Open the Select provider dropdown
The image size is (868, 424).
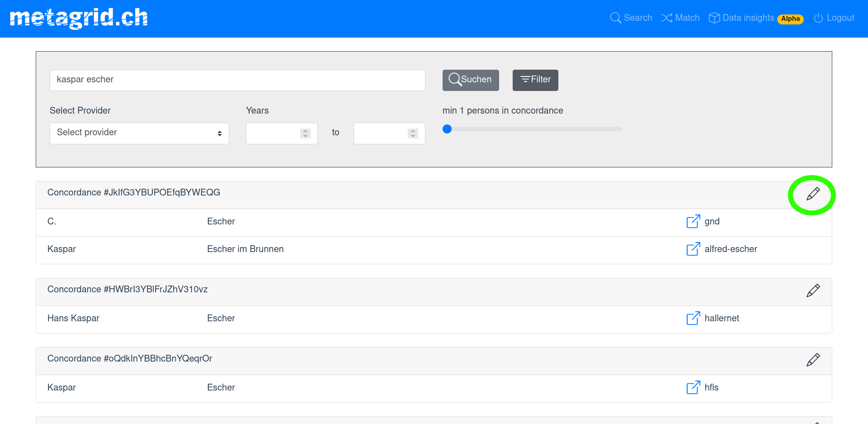click(139, 133)
